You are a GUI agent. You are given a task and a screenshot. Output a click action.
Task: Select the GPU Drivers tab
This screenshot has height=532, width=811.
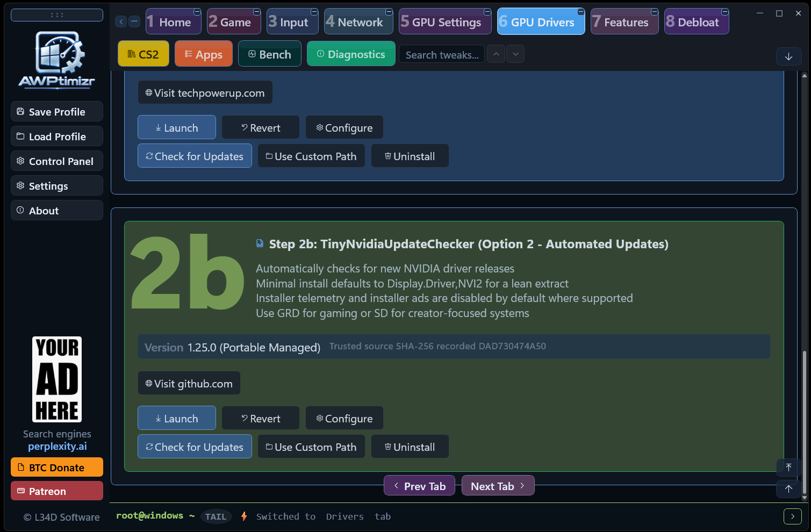tap(541, 21)
